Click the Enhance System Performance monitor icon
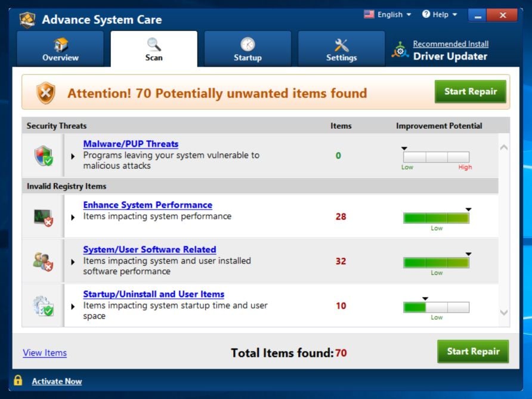Image resolution: width=532 pixels, height=399 pixels. click(44, 217)
